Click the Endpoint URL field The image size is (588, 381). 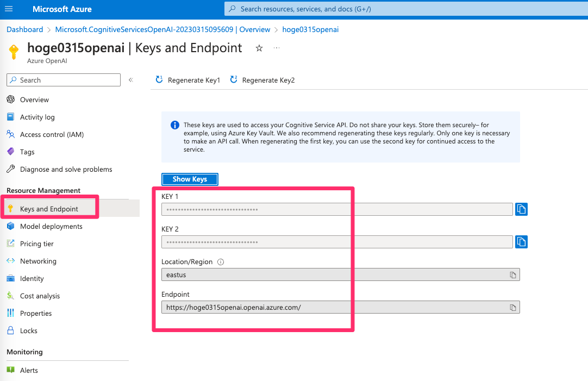pyautogui.click(x=341, y=307)
